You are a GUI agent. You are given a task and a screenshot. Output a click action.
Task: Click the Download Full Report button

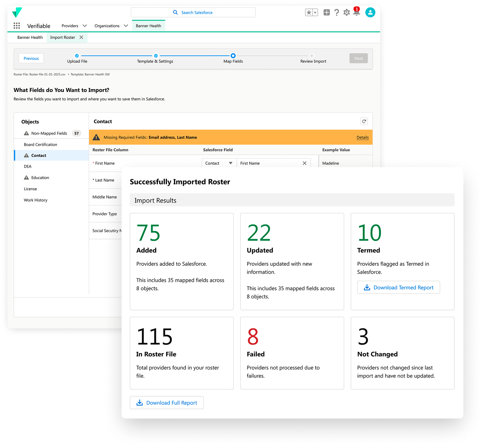(x=167, y=403)
